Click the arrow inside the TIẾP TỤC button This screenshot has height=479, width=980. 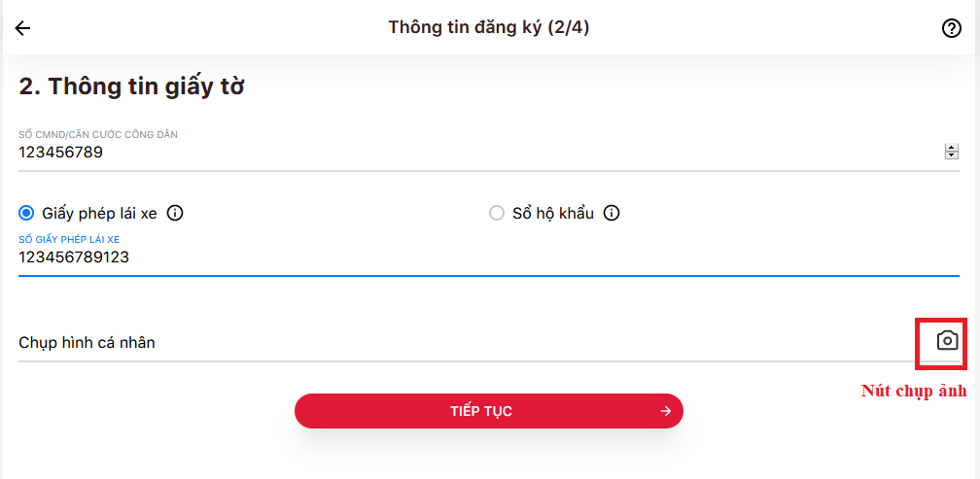click(666, 411)
